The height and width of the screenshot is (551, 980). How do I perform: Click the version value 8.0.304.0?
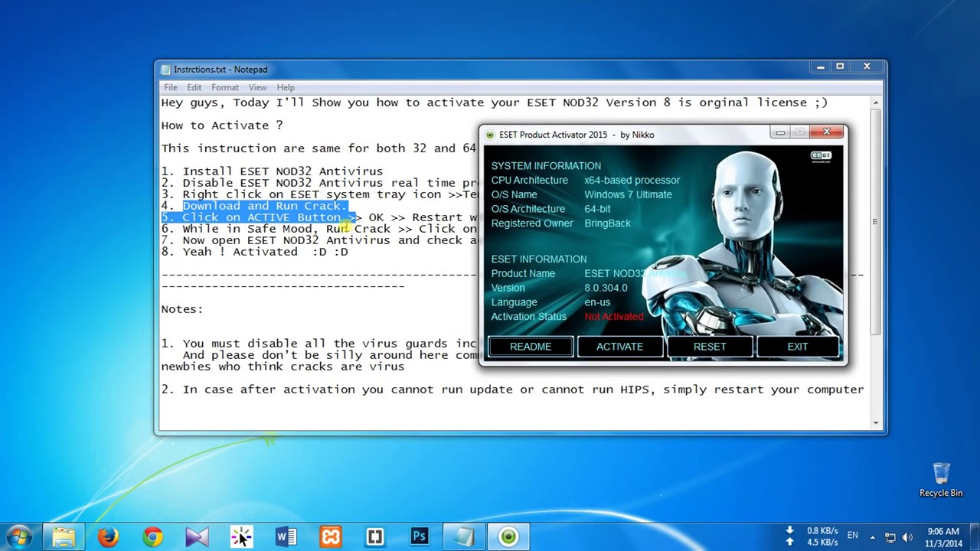[x=606, y=288]
